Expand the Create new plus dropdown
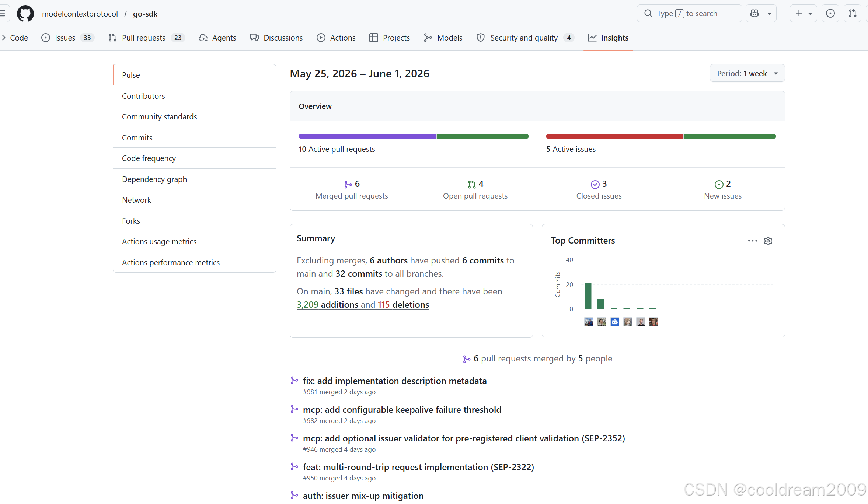This screenshot has width=868, height=504. coord(803,14)
